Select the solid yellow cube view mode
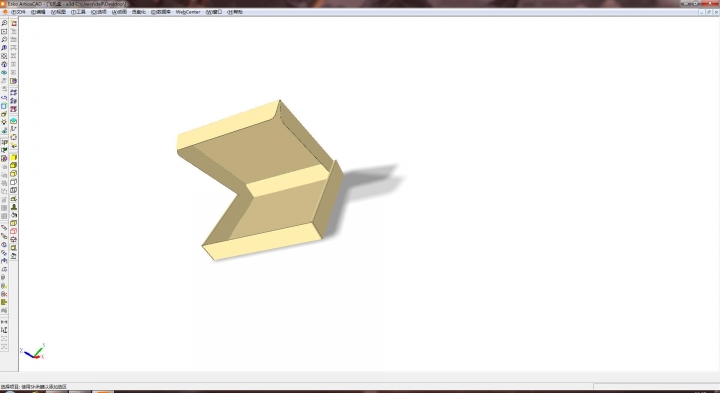The width and height of the screenshot is (720, 393). point(13,157)
